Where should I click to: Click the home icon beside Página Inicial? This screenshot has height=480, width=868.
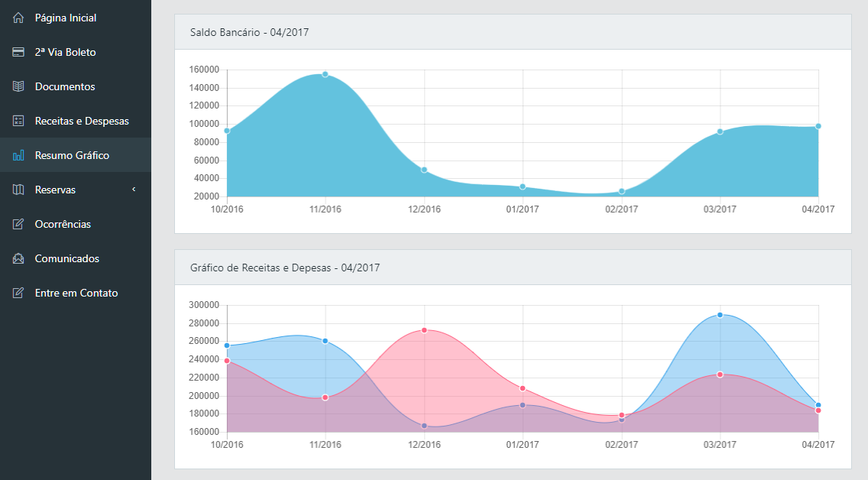pos(18,18)
